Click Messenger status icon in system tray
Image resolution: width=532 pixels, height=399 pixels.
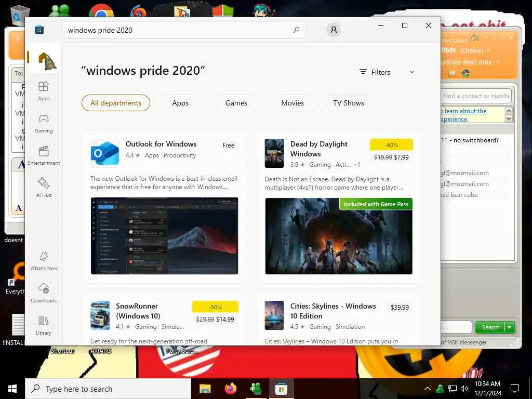(440, 389)
